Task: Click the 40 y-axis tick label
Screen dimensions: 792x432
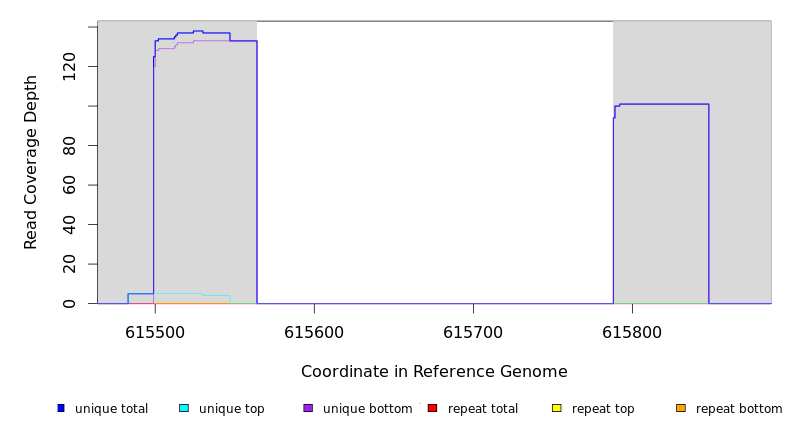Action: (x=69, y=225)
